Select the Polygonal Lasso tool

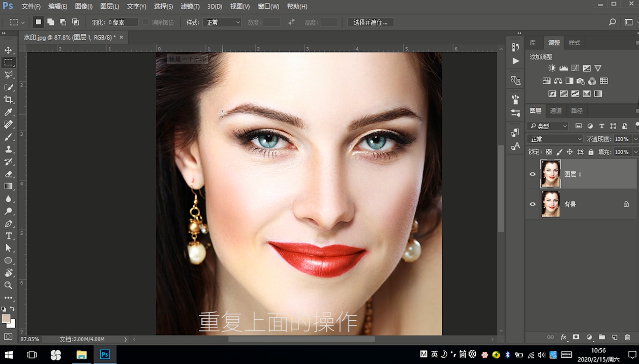(x=8, y=75)
